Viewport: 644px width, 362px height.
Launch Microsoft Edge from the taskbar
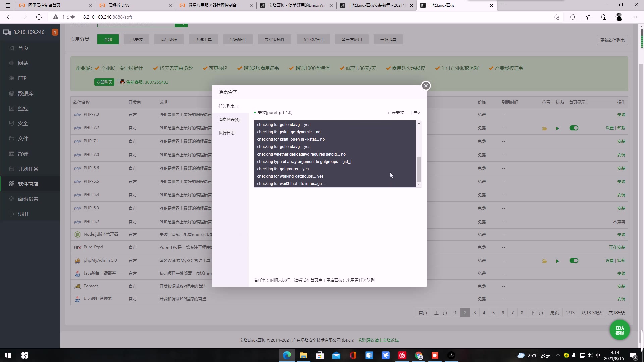coord(287,355)
